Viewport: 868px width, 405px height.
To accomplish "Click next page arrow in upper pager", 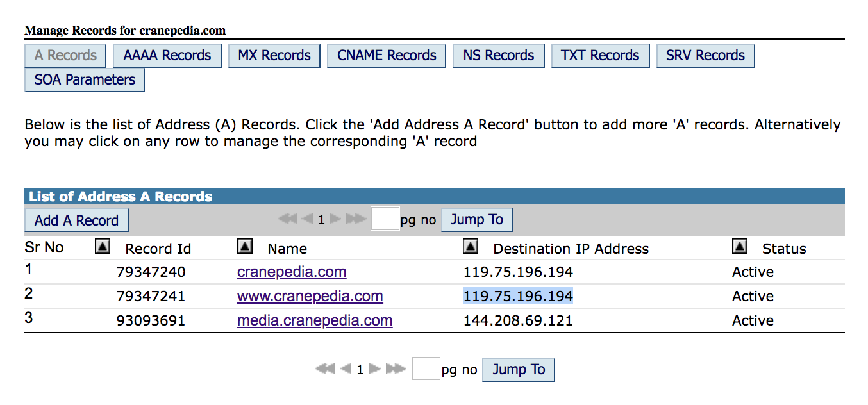I will click(335, 219).
